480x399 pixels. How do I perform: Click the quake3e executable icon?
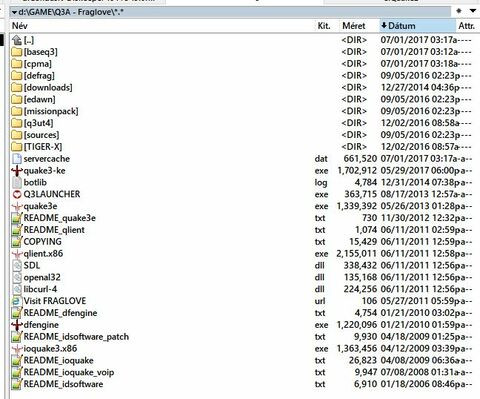point(17,206)
